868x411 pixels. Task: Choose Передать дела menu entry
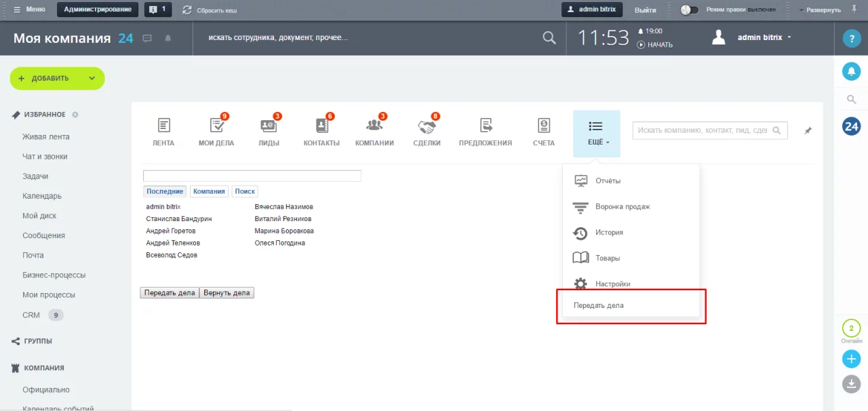point(599,305)
